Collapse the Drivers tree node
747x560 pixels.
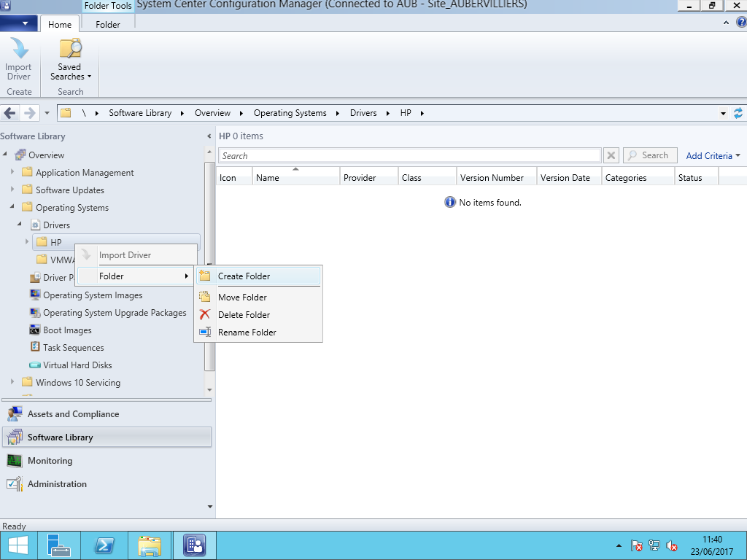(x=20, y=225)
